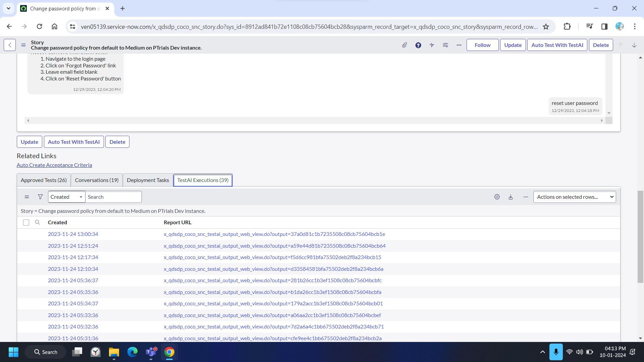The width and height of the screenshot is (644, 362).
Task: Click the page vertical scrollbar thumb
Action: pos(640,237)
